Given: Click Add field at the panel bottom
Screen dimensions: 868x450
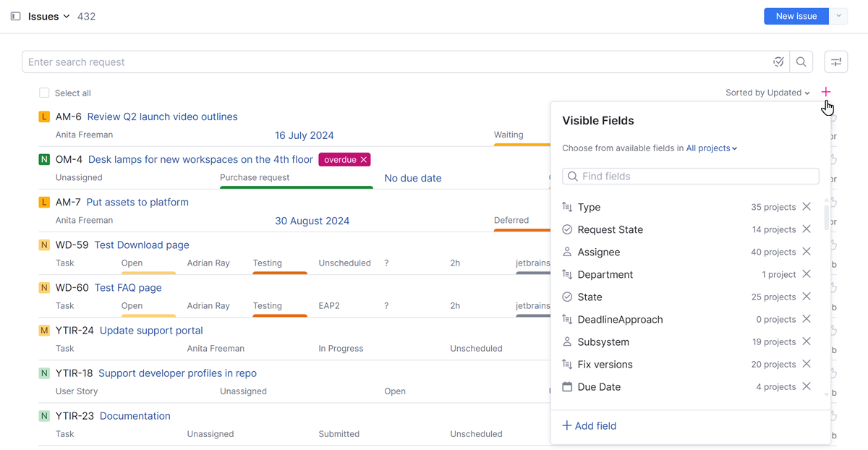Looking at the screenshot, I should click(x=589, y=425).
